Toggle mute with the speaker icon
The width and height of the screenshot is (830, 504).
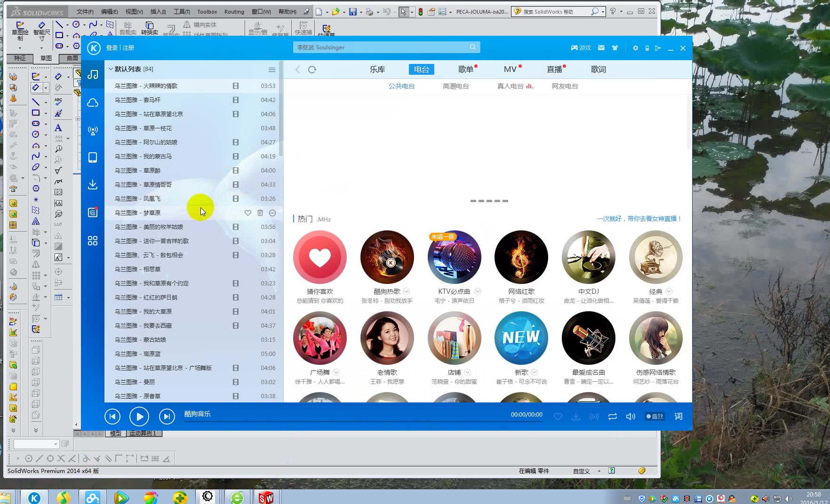click(x=631, y=417)
